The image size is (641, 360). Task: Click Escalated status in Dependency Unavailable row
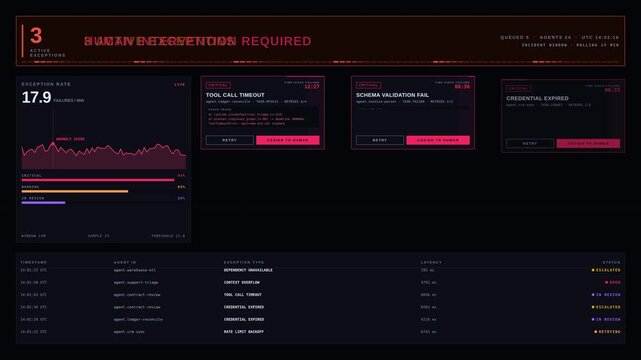coord(606,270)
